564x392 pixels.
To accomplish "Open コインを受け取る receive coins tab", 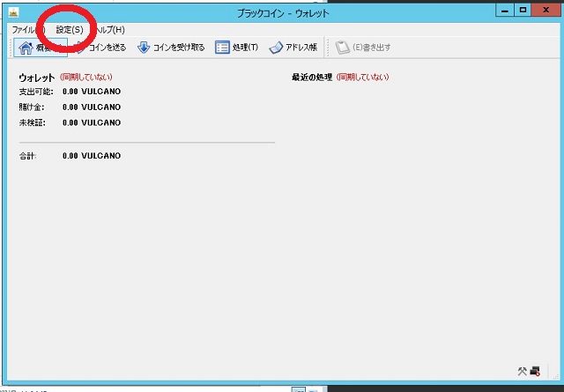I will coord(171,48).
